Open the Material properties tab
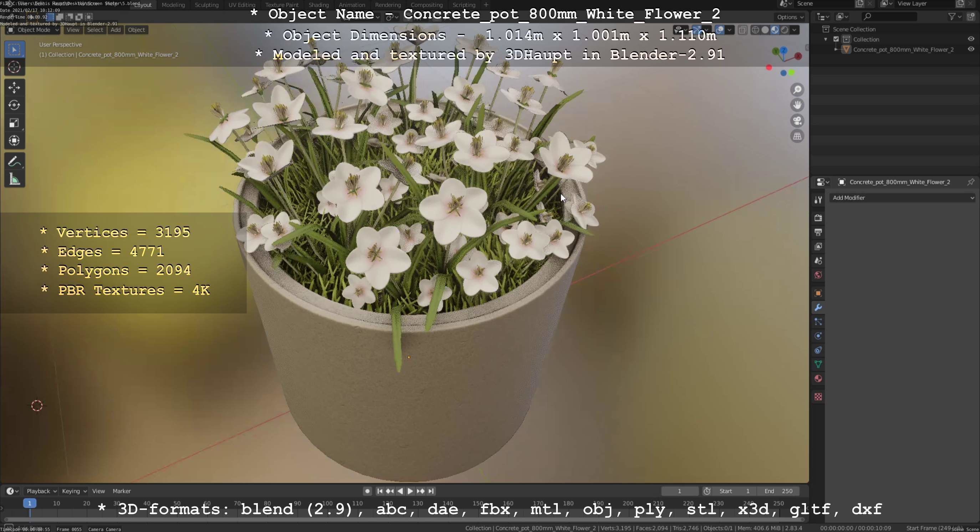The image size is (980, 532). [818, 379]
